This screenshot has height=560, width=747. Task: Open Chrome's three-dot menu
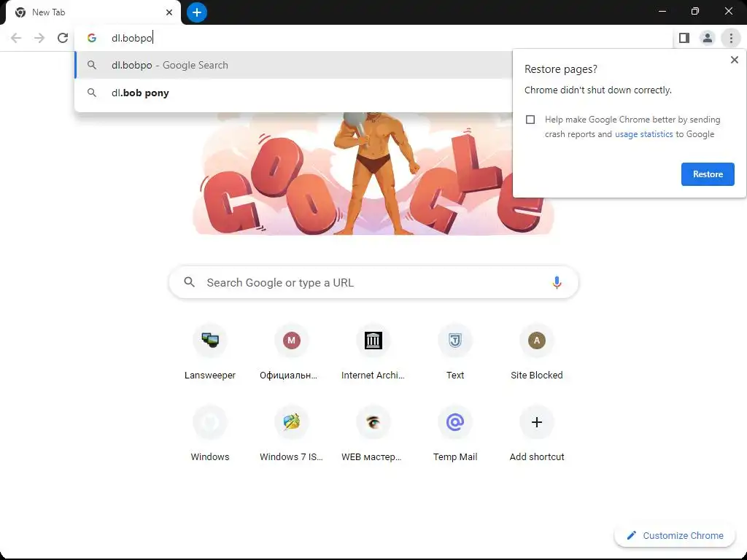tap(731, 38)
